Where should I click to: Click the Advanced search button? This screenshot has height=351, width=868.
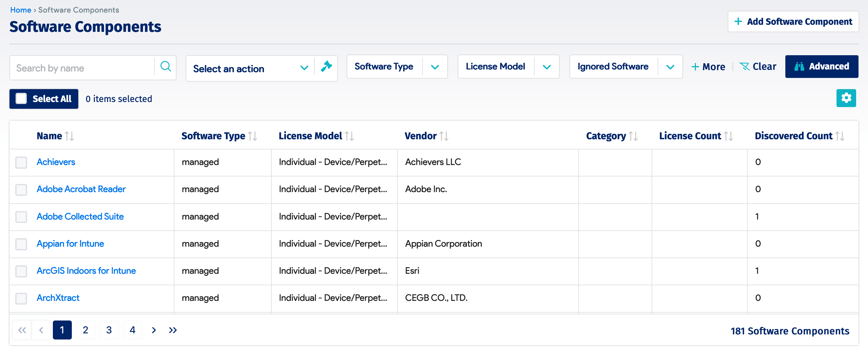coord(822,66)
